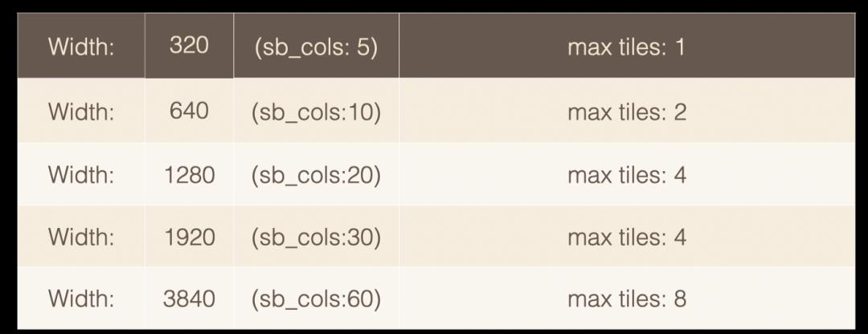Click the Width label in the 3840 row
868x334 pixels.
[x=81, y=299]
